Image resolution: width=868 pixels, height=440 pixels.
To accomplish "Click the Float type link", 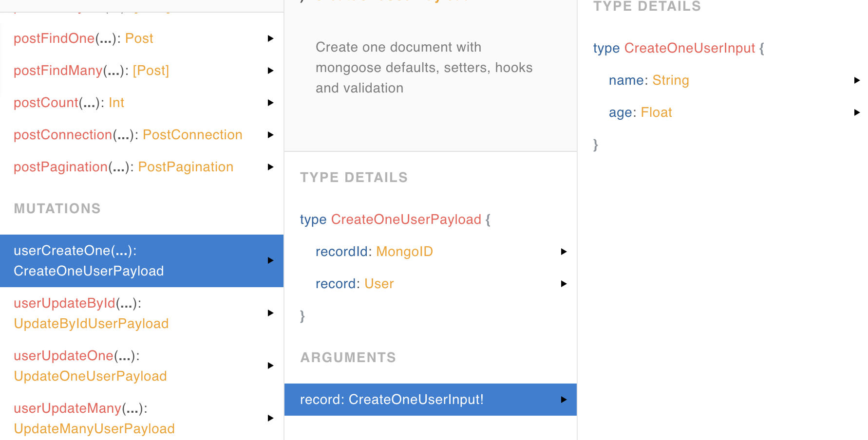I will tap(656, 112).
